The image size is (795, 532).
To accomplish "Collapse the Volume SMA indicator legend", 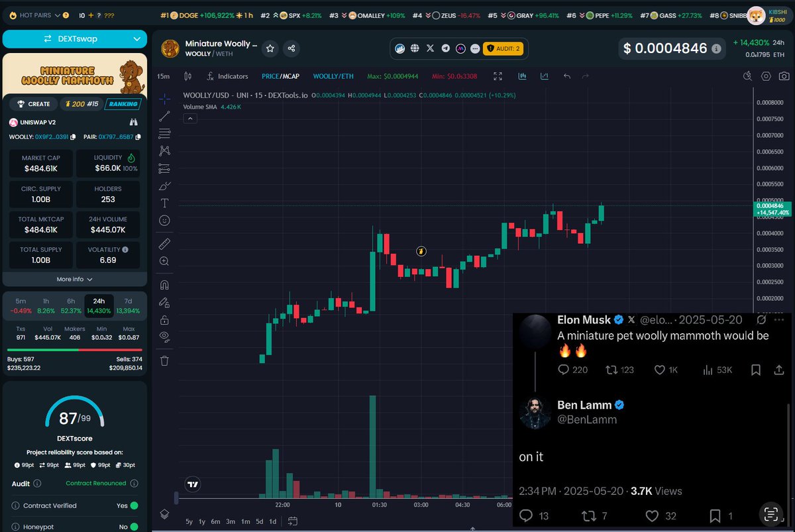I will [x=189, y=118].
